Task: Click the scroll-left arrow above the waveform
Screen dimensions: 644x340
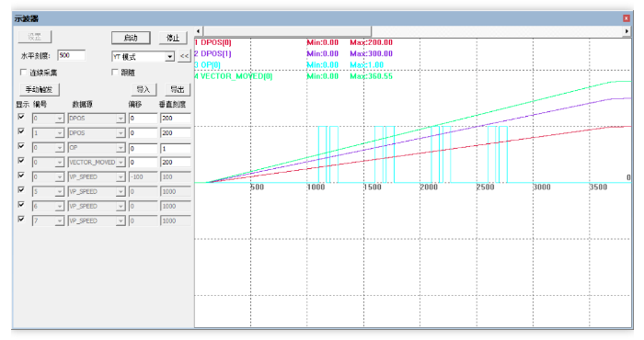Action: point(199,31)
